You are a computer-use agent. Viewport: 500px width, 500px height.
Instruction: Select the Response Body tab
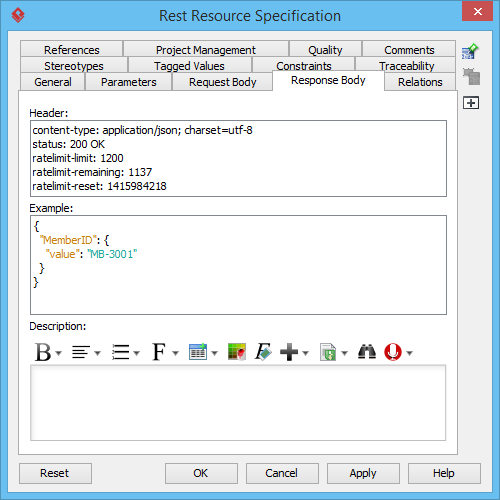pos(328,80)
